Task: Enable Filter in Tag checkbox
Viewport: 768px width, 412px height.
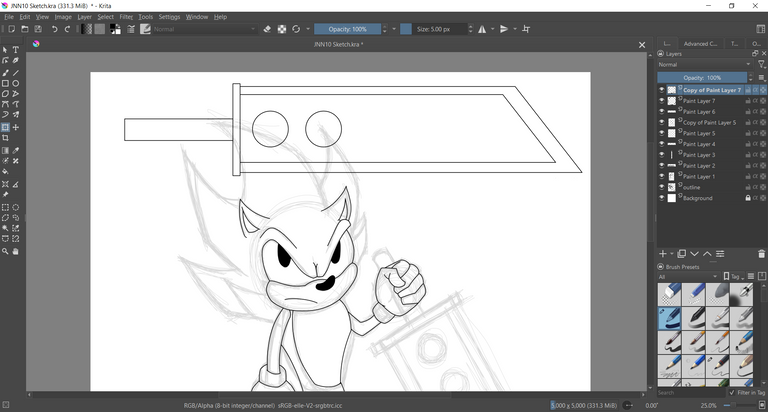Action: pyautogui.click(x=732, y=393)
